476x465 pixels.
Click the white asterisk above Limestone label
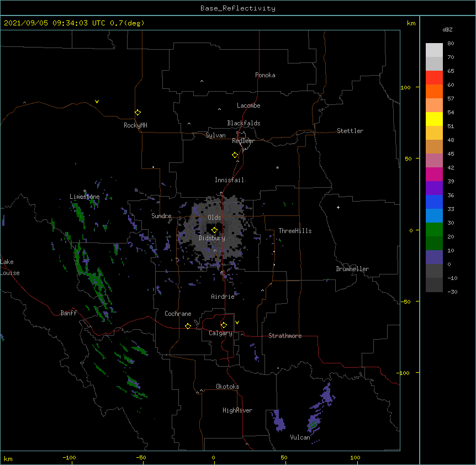click(84, 191)
